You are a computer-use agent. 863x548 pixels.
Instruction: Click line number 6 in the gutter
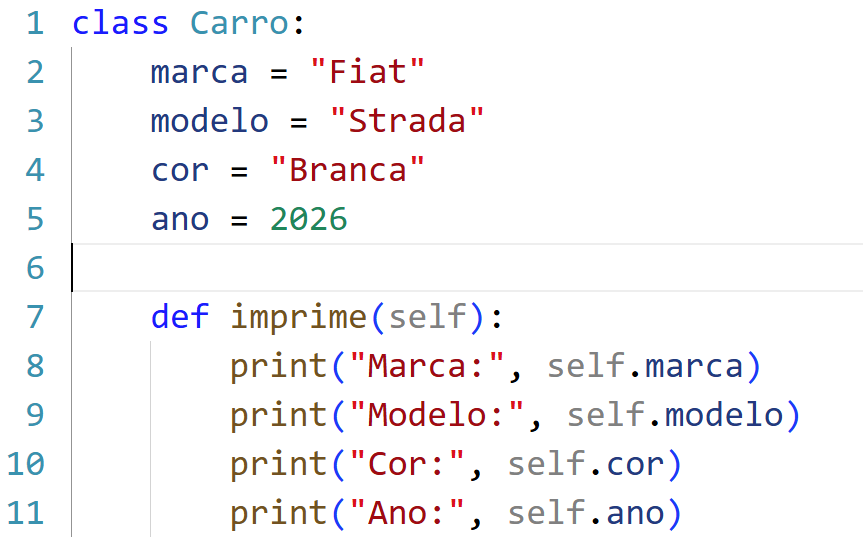[35, 268]
